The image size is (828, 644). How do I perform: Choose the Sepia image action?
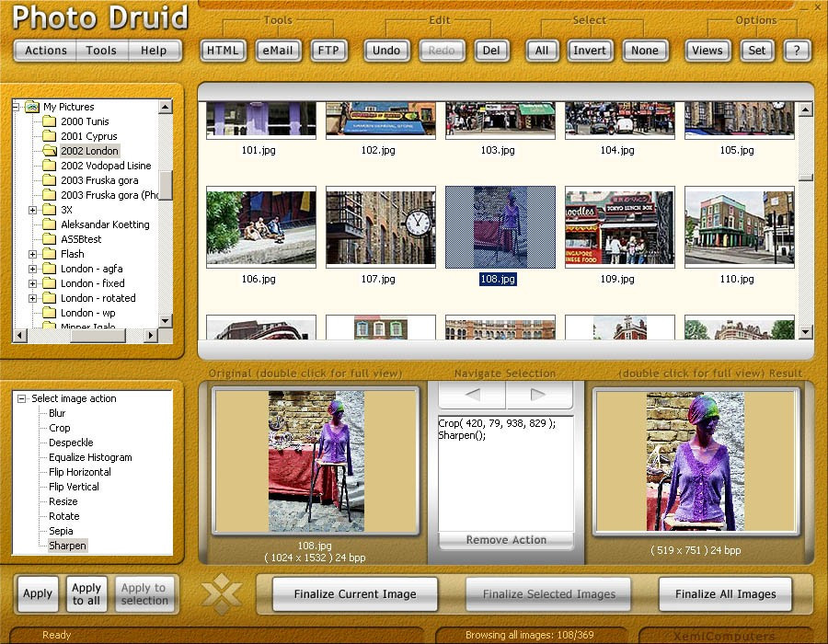tap(61, 532)
